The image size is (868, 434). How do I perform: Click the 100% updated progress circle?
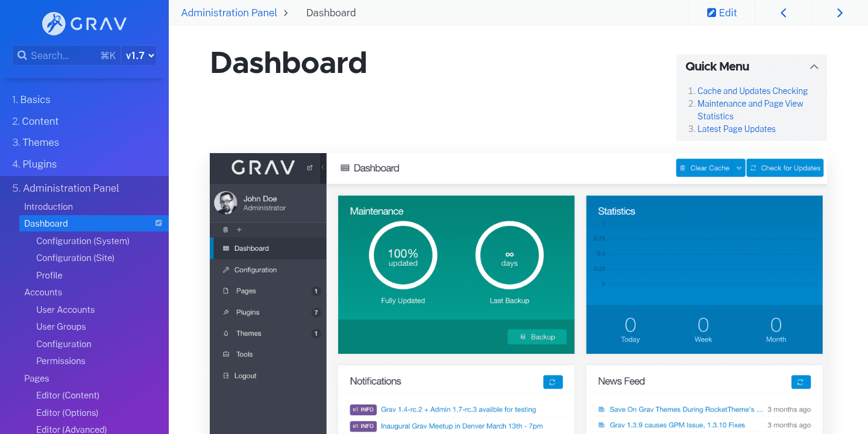coord(403,254)
